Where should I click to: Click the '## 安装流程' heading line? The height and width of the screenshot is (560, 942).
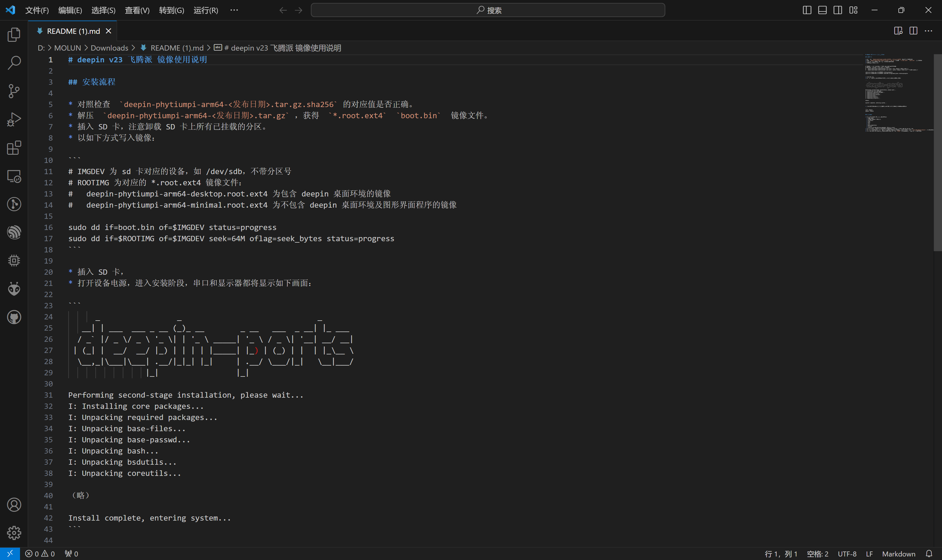click(92, 82)
